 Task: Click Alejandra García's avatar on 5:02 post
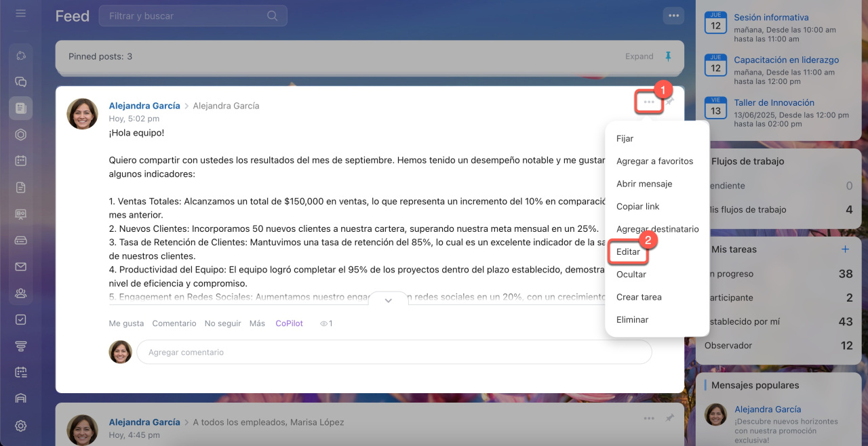[x=82, y=114]
